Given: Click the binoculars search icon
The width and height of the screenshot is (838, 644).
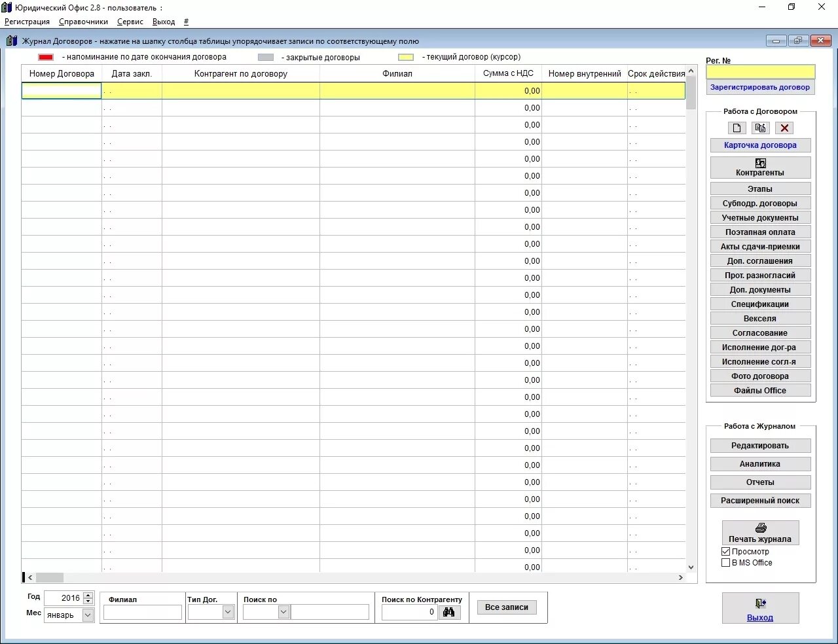Looking at the screenshot, I should pyautogui.click(x=449, y=612).
